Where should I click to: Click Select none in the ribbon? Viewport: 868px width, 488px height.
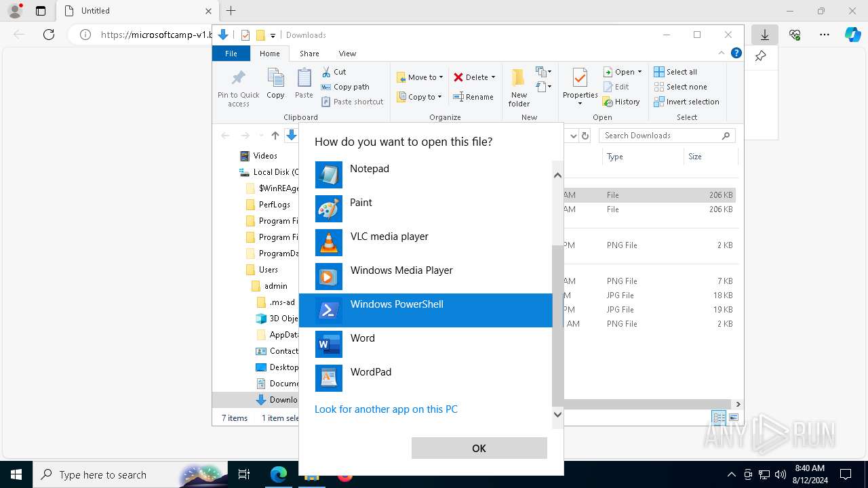point(680,87)
